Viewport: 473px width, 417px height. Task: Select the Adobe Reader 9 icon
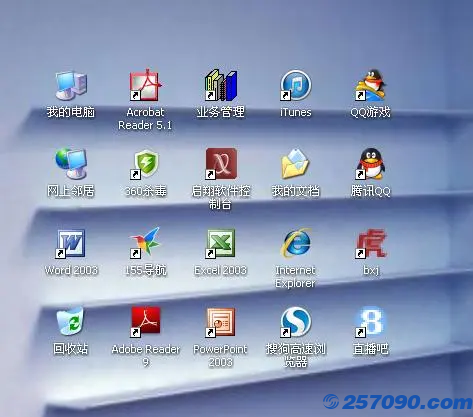coord(145,321)
